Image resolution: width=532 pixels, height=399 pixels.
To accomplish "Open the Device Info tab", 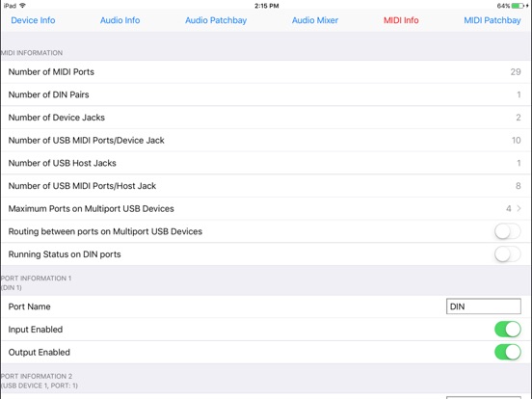I will click(x=33, y=20).
